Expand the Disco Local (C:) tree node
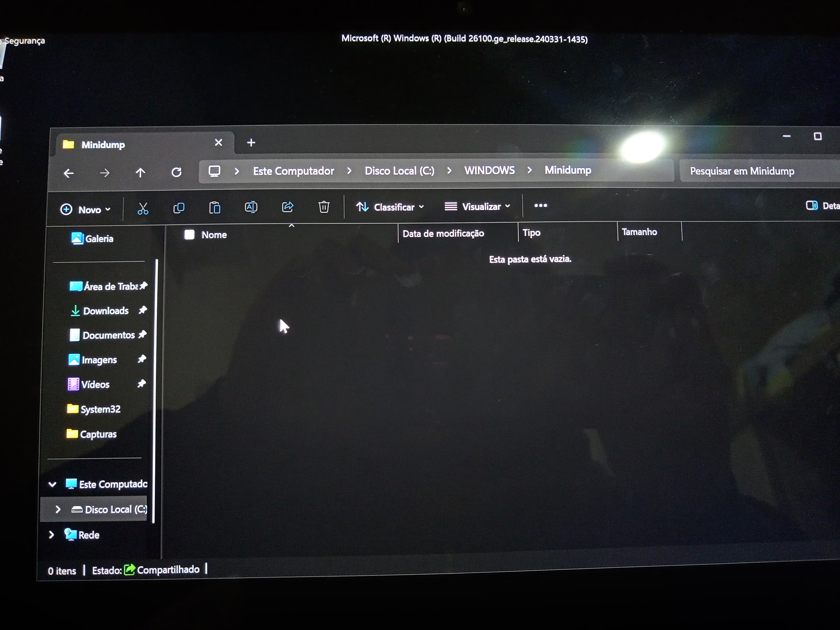This screenshot has height=630, width=840. point(58,509)
